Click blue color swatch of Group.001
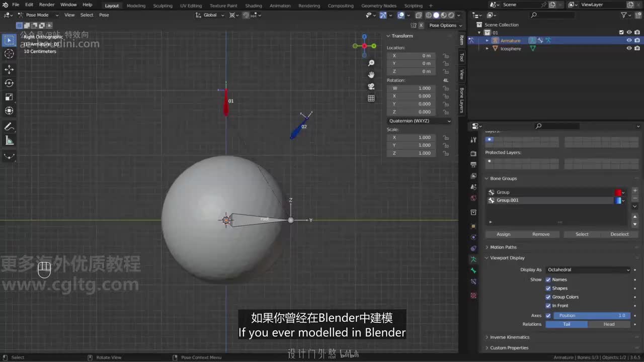Viewport: 644px width, 362px height. coord(618,201)
